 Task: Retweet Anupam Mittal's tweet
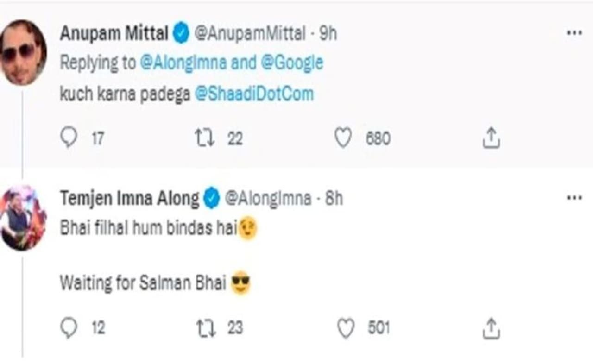[204, 138]
